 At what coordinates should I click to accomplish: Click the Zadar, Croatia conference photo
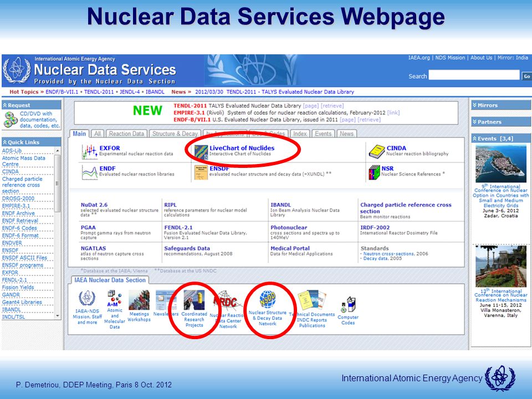coord(501,163)
